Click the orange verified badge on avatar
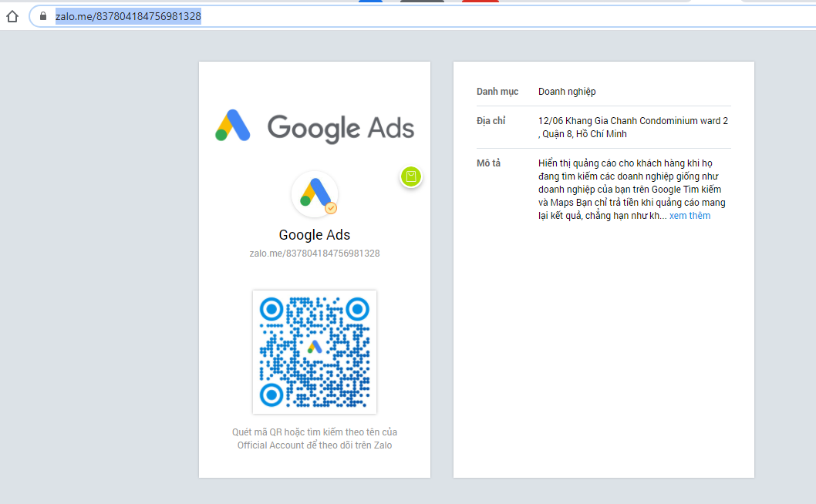The width and height of the screenshot is (816, 504). tap(331, 208)
